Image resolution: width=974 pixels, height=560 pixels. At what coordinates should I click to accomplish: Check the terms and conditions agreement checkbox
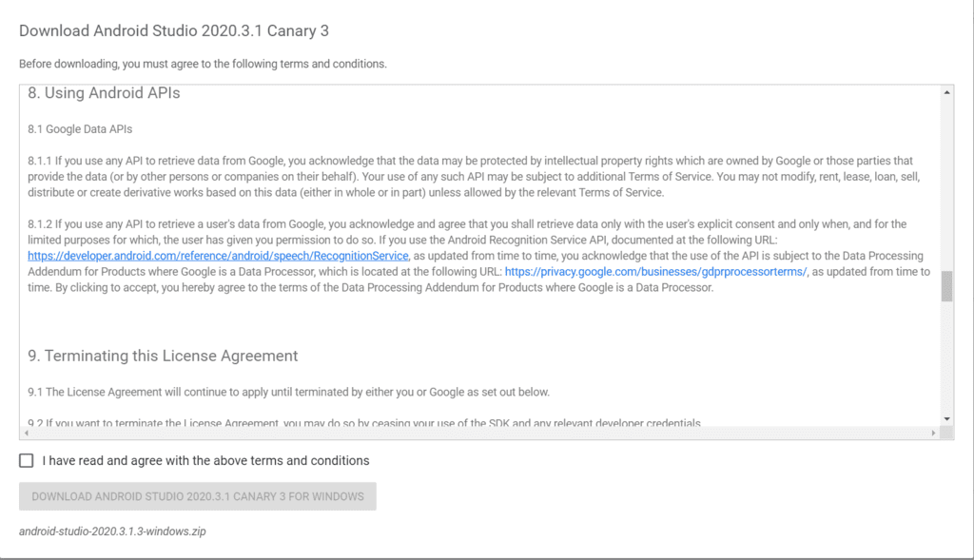(x=26, y=461)
